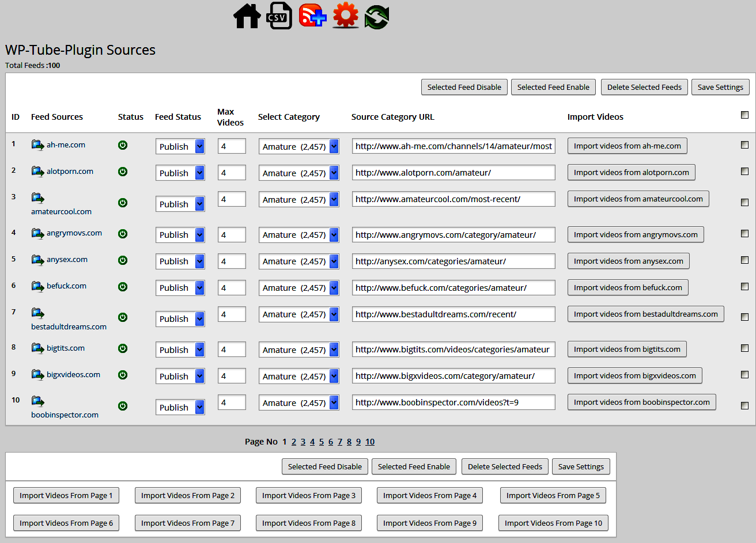Go to the home icon
Image resolution: width=756 pixels, height=543 pixels.
247,16
